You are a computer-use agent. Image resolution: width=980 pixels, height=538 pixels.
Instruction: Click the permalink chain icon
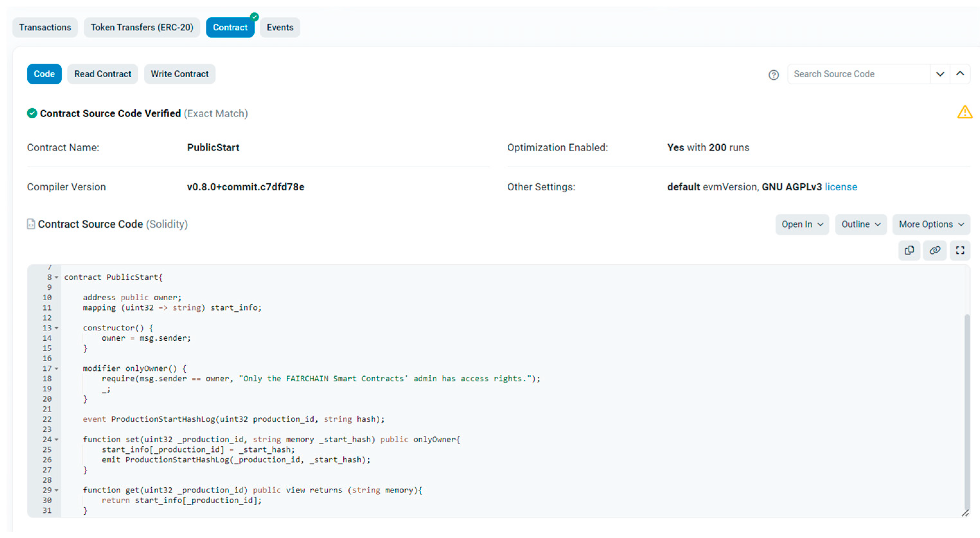pyautogui.click(x=935, y=250)
